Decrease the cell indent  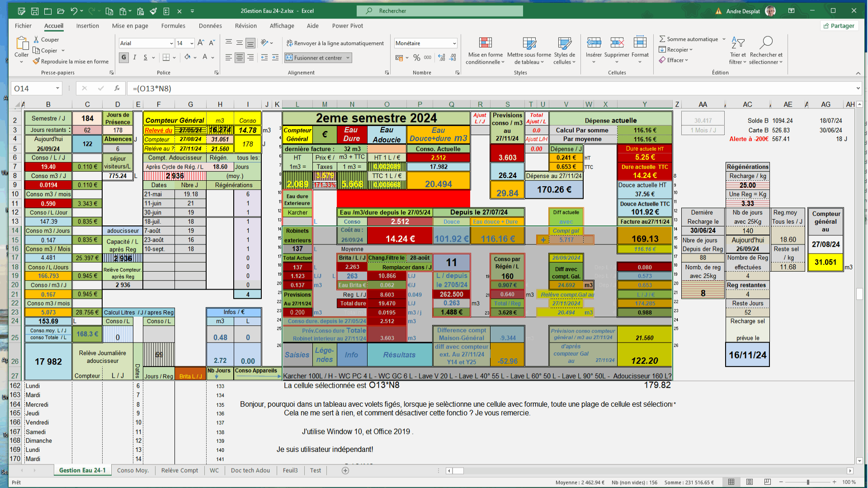(x=264, y=57)
